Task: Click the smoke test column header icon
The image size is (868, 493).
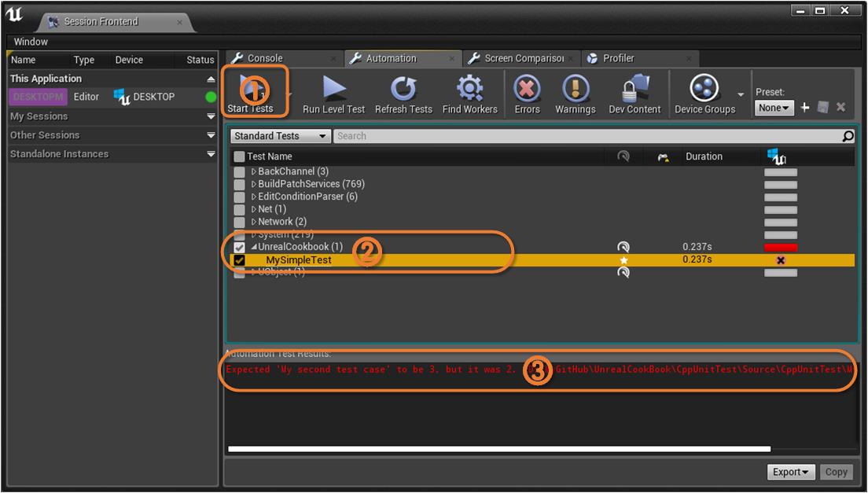Action: click(x=623, y=156)
